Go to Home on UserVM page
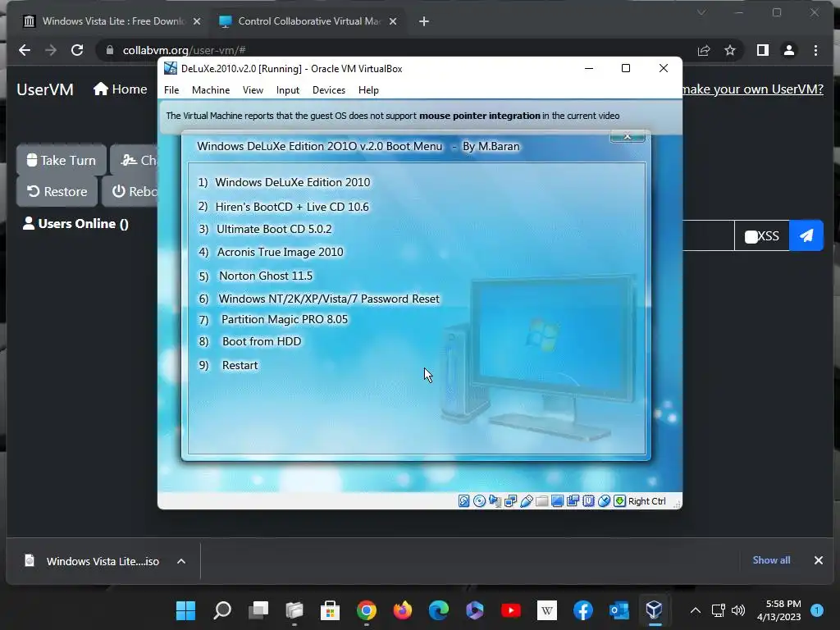840x630 pixels. pyautogui.click(x=120, y=89)
